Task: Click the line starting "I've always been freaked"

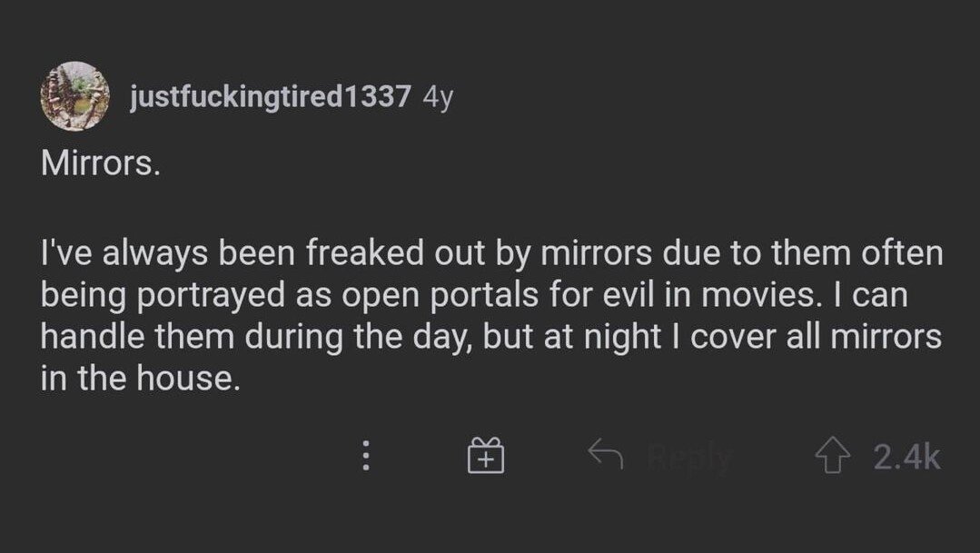Action: (x=491, y=254)
